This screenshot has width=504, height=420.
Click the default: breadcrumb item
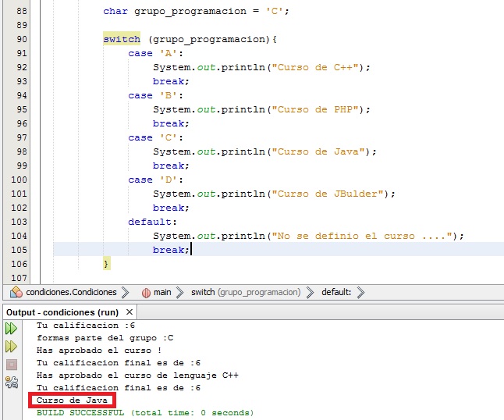[336, 293]
